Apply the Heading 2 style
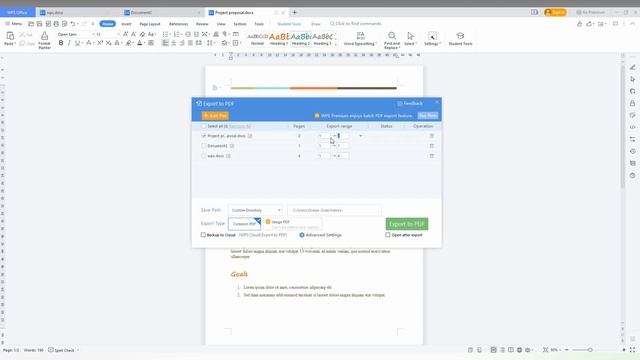 pos(301,39)
